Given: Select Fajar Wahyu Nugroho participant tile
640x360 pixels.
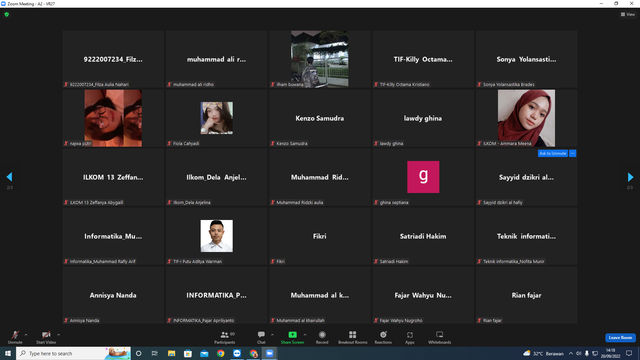Looking at the screenshot, I should tap(423, 295).
